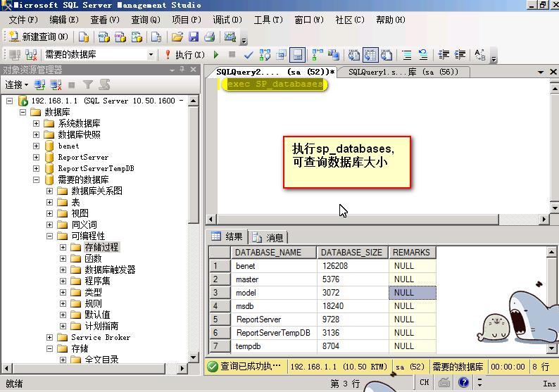The image size is (559, 392).
Task: Toggle Include Client Statistics
Action: click(x=334, y=55)
